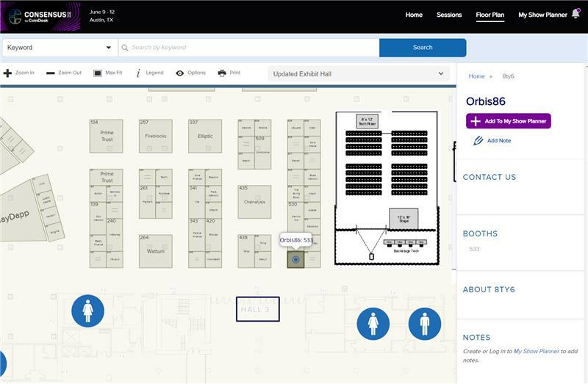Image resolution: width=588 pixels, height=384 pixels.
Task: Click the 8ty6 breadcrumb text
Action: (x=508, y=76)
